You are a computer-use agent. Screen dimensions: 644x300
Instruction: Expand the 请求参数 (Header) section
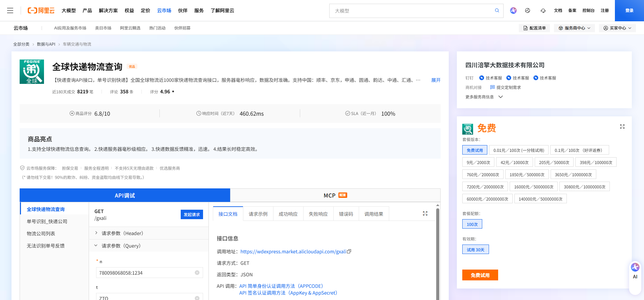click(x=149, y=233)
